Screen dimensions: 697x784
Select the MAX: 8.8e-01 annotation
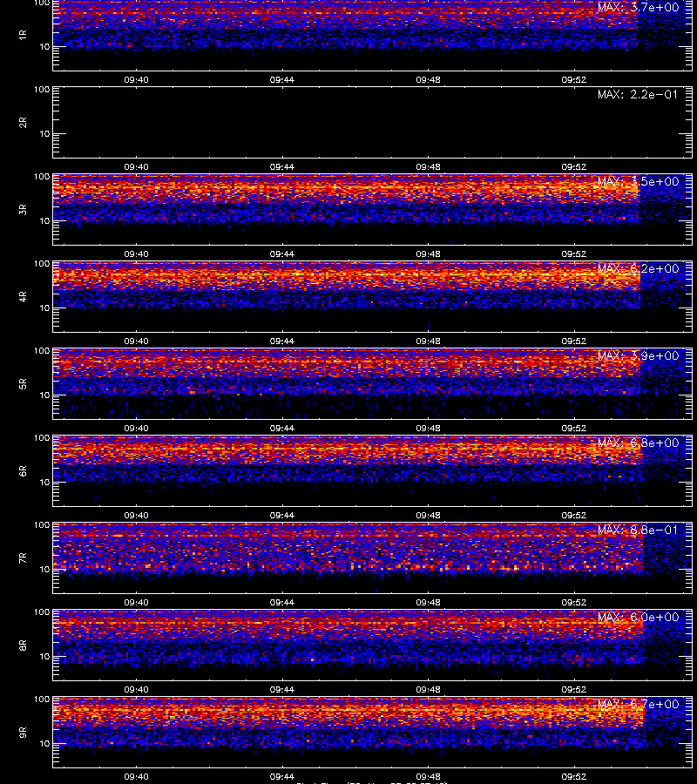[x=638, y=530]
